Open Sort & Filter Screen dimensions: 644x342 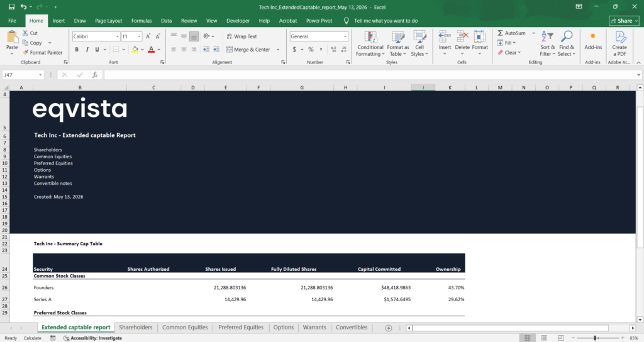tap(548, 43)
